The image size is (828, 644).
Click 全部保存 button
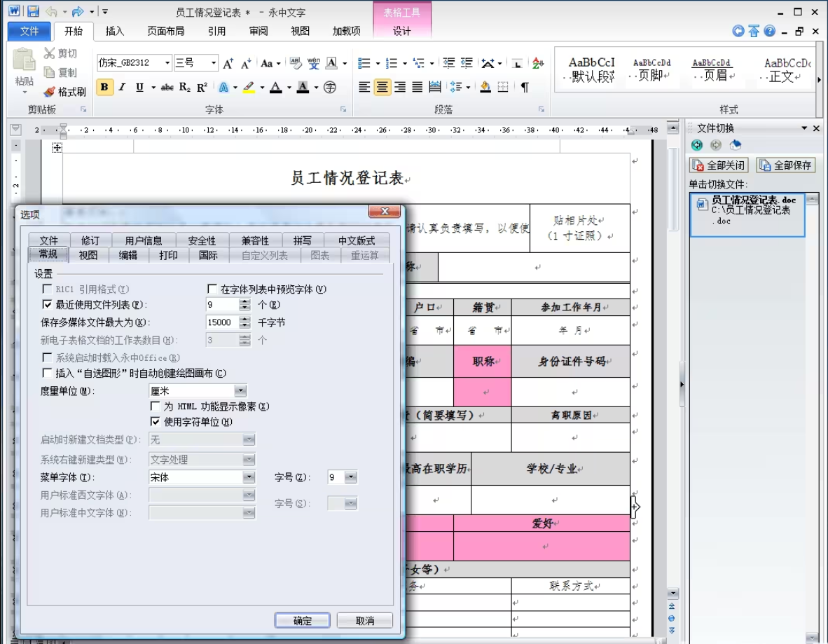click(x=786, y=165)
